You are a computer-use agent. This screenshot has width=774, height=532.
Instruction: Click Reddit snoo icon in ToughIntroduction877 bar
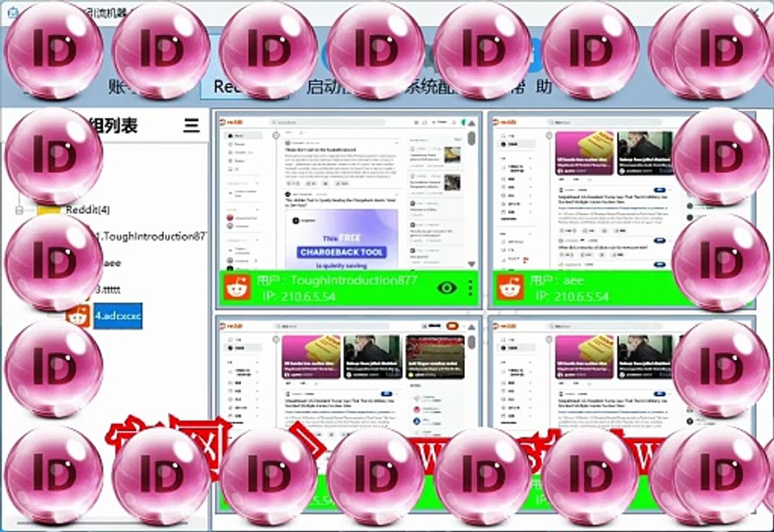pyautogui.click(x=237, y=288)
